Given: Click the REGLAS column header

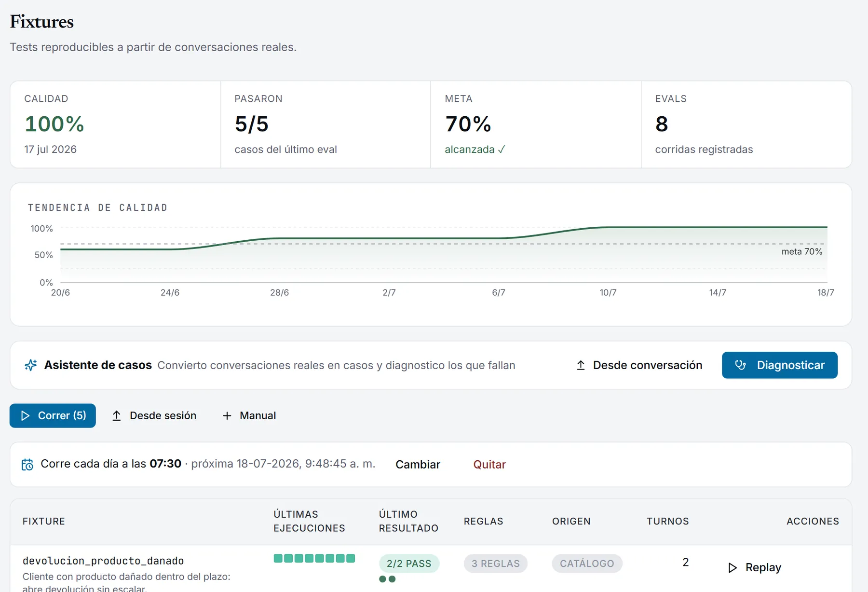Looking at the screenshot, I should pyautogui.click(x=483, y=521).
